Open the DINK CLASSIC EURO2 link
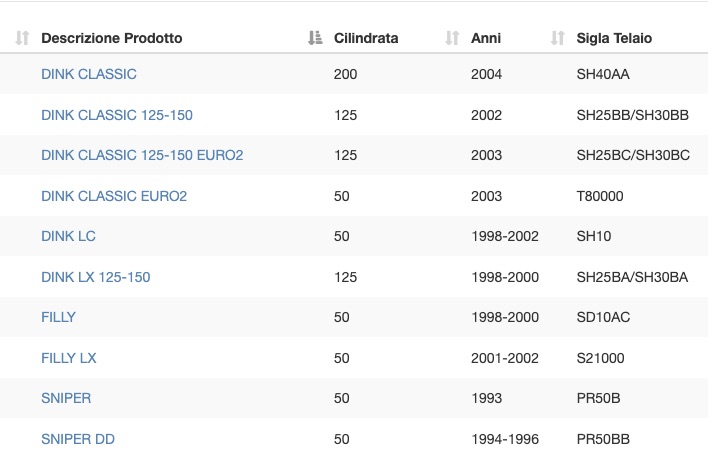Image resolution: width=708 pixels, height=465 pixels. [114, 196]
